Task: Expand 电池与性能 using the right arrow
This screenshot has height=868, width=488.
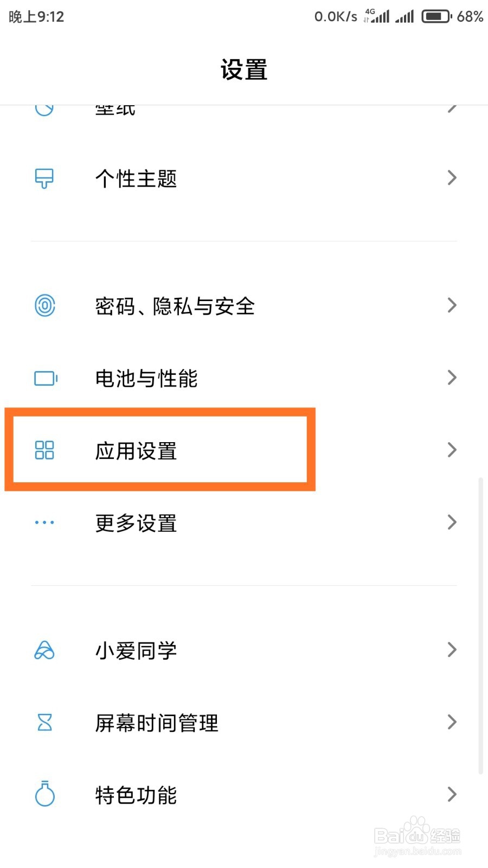Action: point(452,378)
